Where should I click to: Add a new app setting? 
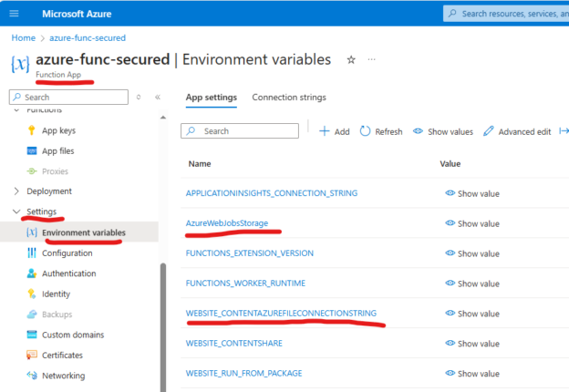[334, 131]
